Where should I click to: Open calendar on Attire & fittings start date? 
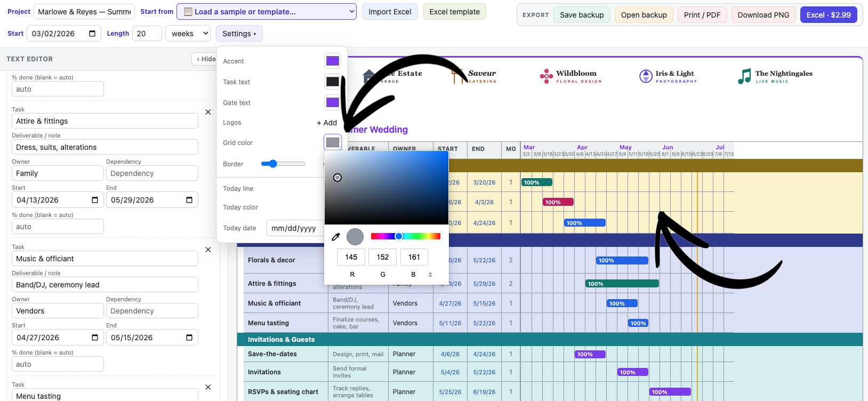[x=95, y=200]
